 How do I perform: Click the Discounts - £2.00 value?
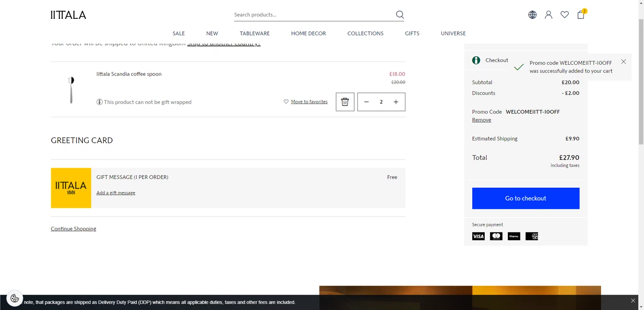(x=571, y=93)
